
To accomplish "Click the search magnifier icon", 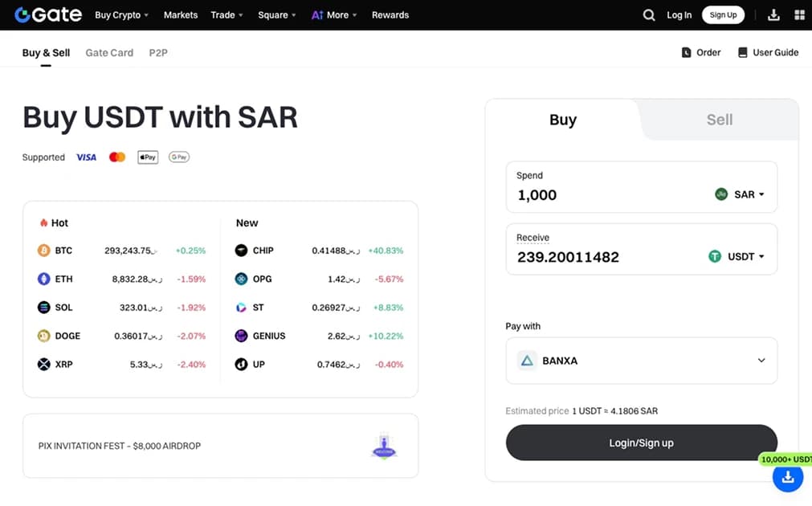I will point(649,15).
